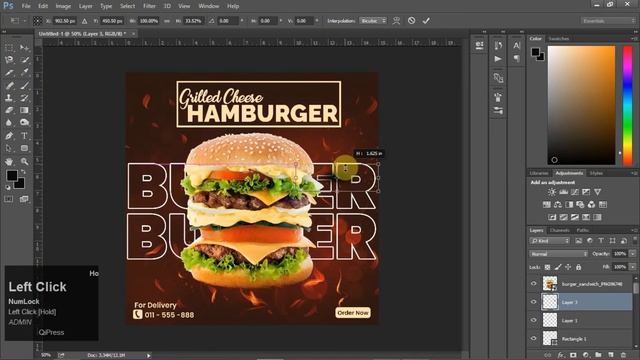The width and height of the screenshot is (640, 360).
Task: Click the foreground color swatch in toolbar
Action: (x=12, y=176)
